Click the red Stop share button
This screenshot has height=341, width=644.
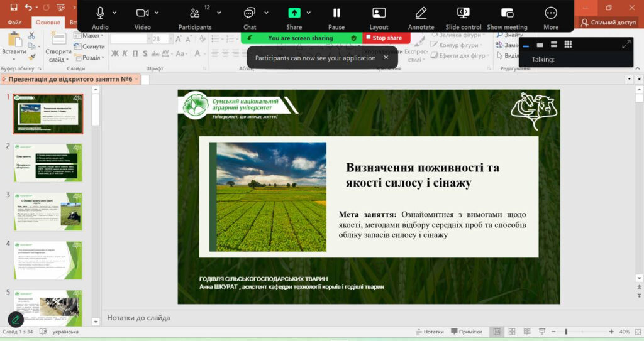[x=386, y=38]
